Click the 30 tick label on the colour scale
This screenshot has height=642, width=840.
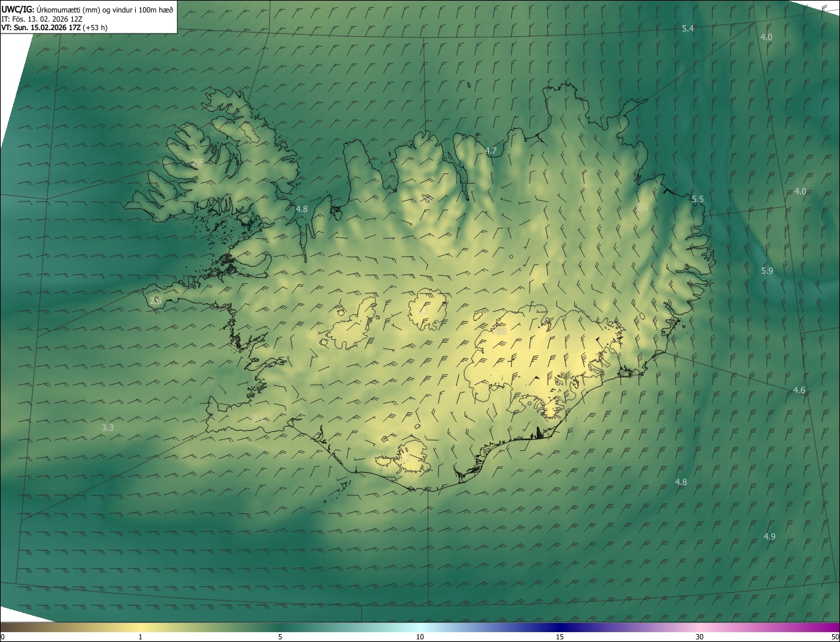700,637
